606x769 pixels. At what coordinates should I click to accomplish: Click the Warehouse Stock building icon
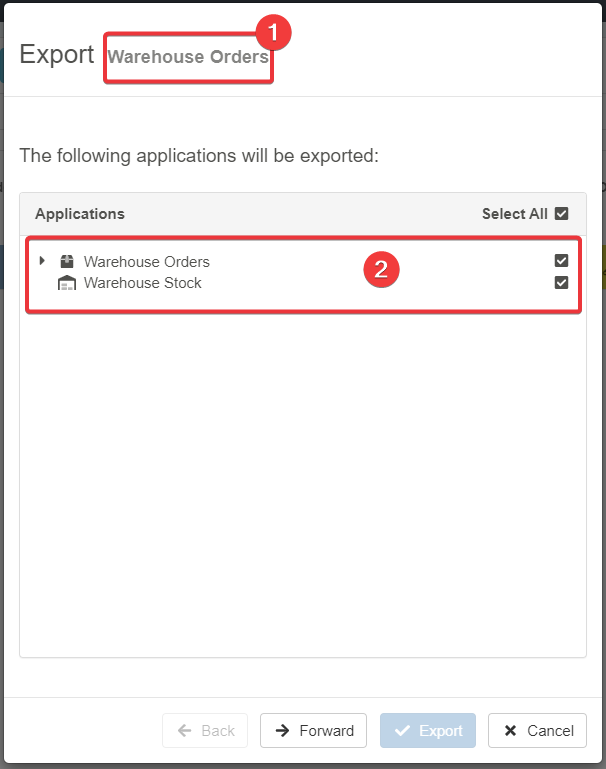pos(67,283)
